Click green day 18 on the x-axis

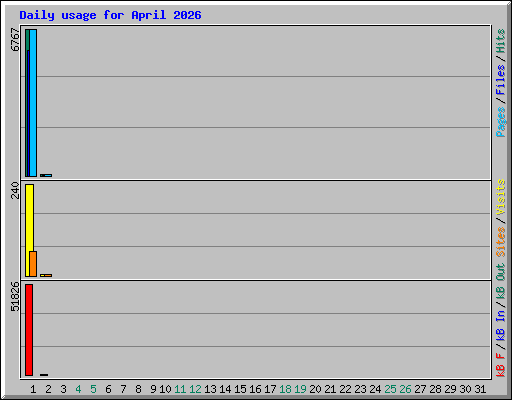285,389
